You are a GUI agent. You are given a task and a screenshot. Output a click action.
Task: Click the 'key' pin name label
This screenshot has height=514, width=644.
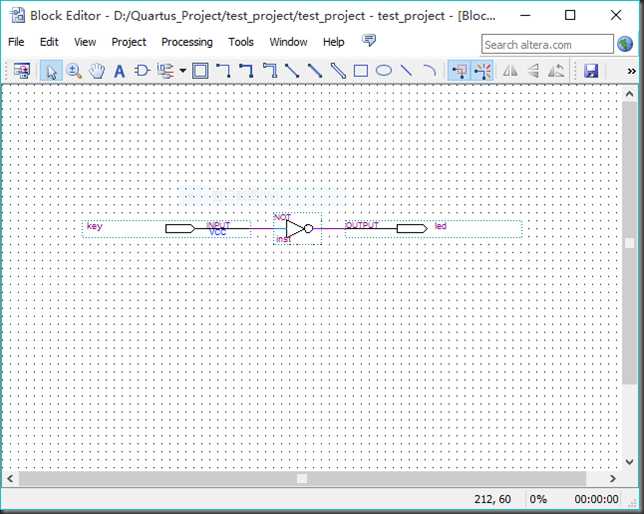click(94, 226)
